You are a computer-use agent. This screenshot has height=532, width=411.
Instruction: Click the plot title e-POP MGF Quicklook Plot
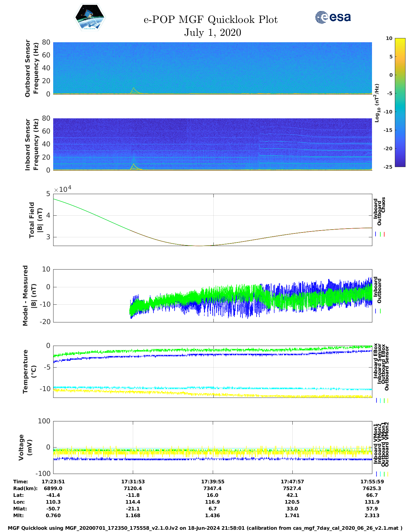pos(210,20)
